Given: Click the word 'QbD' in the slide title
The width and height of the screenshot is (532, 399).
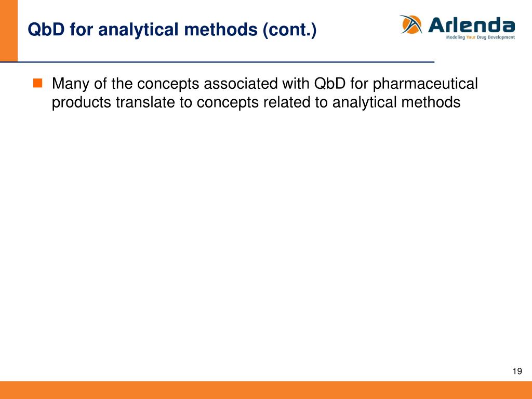Looking at the screenshot, I should point(46,30).
